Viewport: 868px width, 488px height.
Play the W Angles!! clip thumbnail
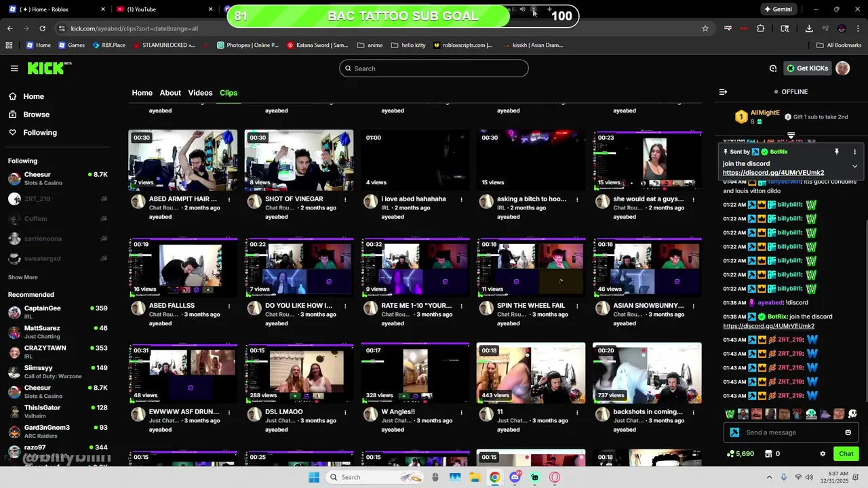(x=415, y=373)
